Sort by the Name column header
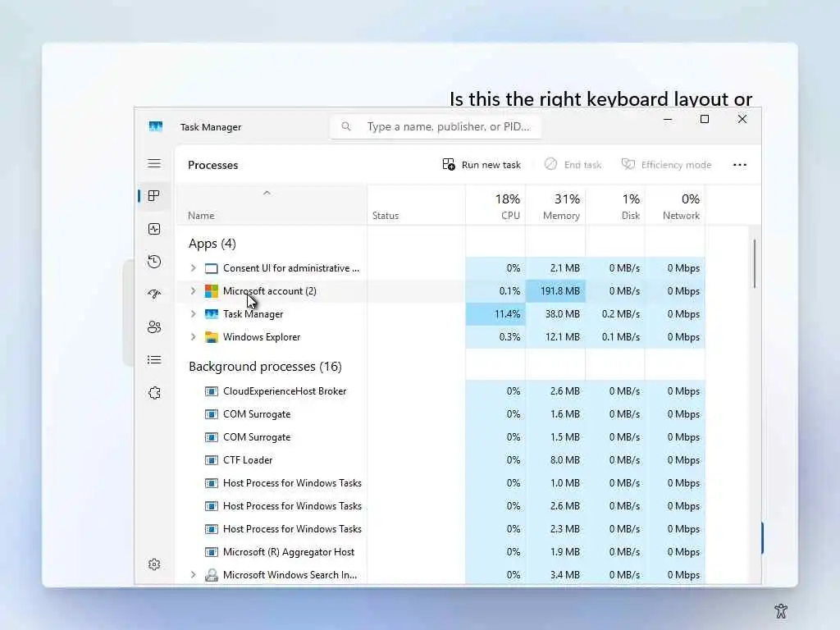 (x=271, y=205)
